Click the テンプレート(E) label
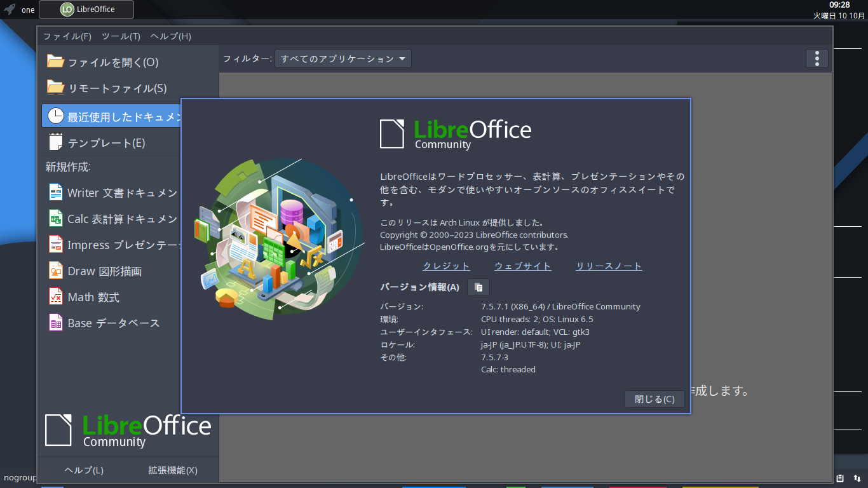868x488 pixels. pos(107,143)
